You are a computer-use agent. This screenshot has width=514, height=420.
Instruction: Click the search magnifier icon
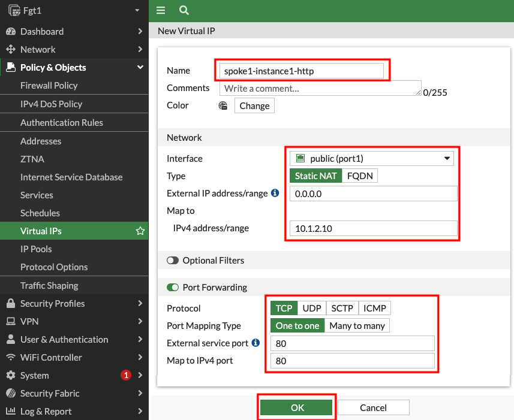184,10
